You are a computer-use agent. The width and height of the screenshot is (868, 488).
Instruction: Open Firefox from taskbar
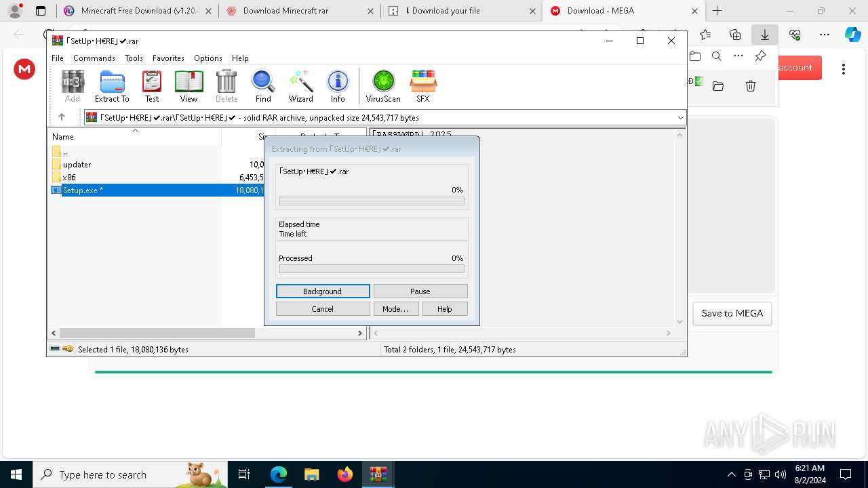pyautogui.click(x=344, y=474)
